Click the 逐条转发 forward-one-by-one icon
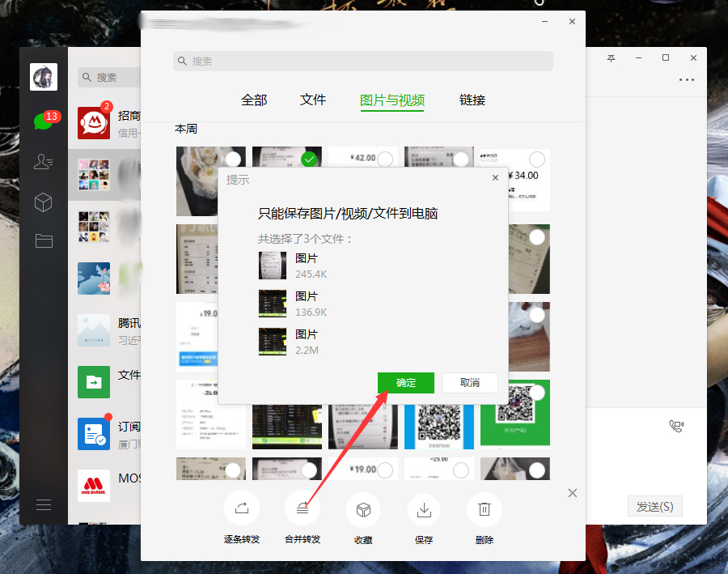This screenshot has height=574, width=728. pyautogui.click(x=242, y=509)
